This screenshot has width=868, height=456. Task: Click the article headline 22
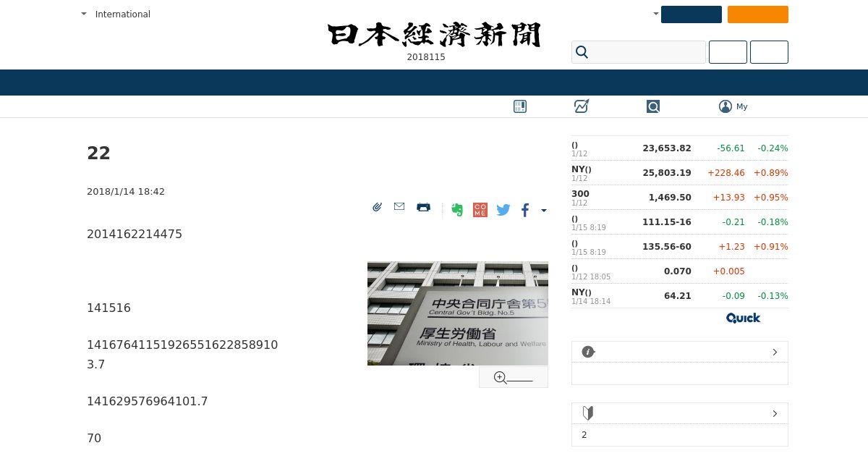point(98,153)
